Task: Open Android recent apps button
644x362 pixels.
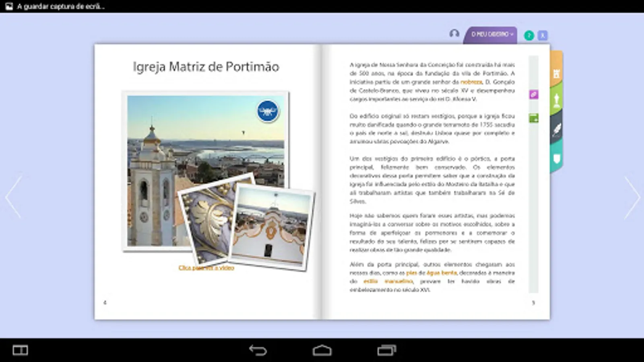Action: tap(386, 350)
